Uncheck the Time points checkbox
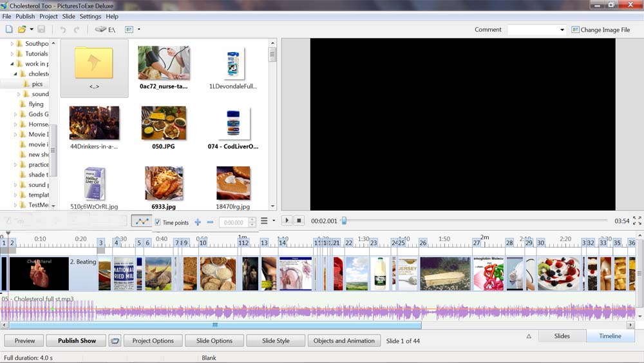Screen dimensions: 644x363 [x=158, y=222]
